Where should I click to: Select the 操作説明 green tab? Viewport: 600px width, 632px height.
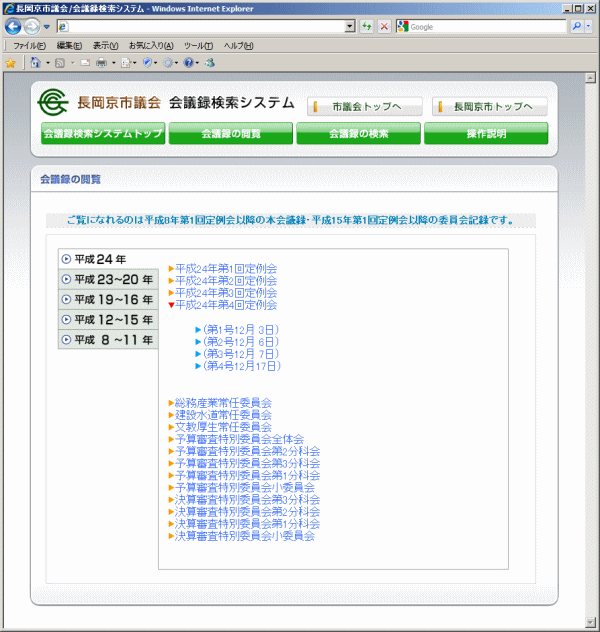coord(486,133)
